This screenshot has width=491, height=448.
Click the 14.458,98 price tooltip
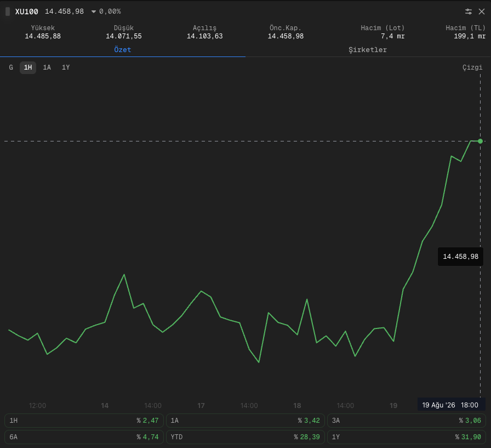click(460, 257)
